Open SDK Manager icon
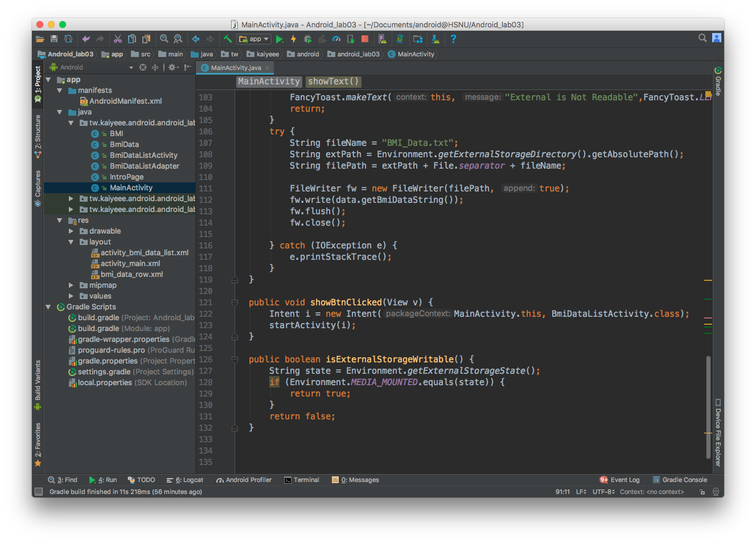The height and width of the screenshot is (543, 756). click(435, 39)
